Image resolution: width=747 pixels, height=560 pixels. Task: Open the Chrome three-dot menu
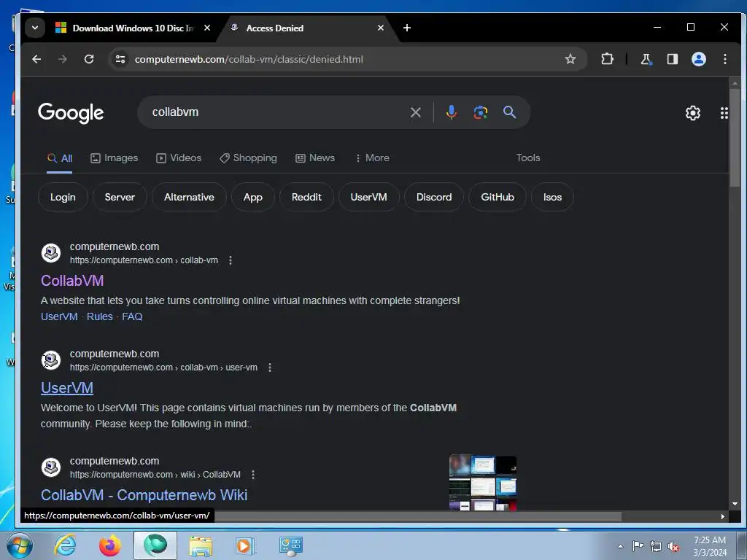tap(724, 59)
